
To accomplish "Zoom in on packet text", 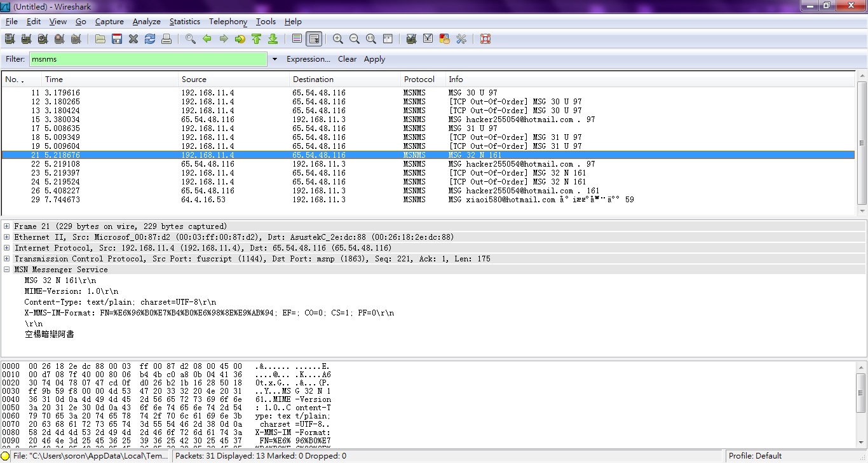I will point(338,39).
